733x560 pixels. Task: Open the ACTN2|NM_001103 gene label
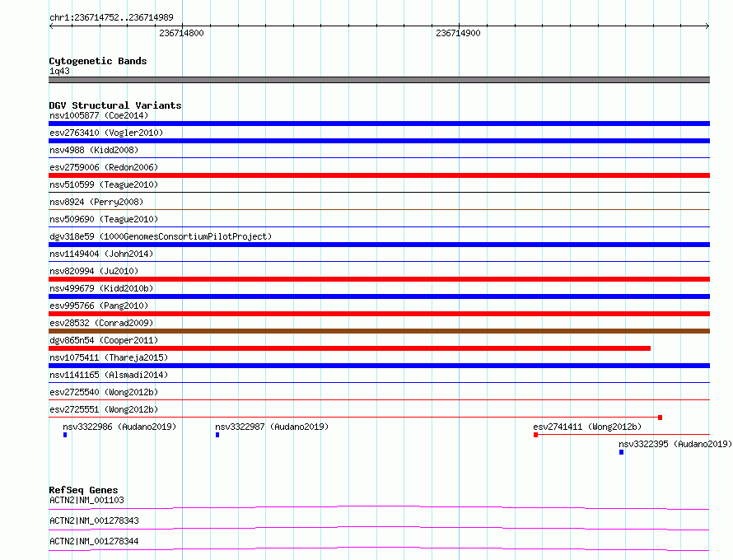coord(86,500)
